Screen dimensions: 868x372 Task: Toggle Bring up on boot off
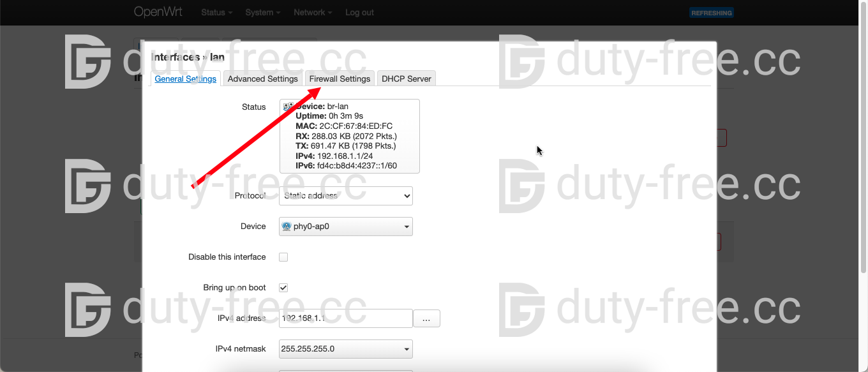[x=283, y=287]
